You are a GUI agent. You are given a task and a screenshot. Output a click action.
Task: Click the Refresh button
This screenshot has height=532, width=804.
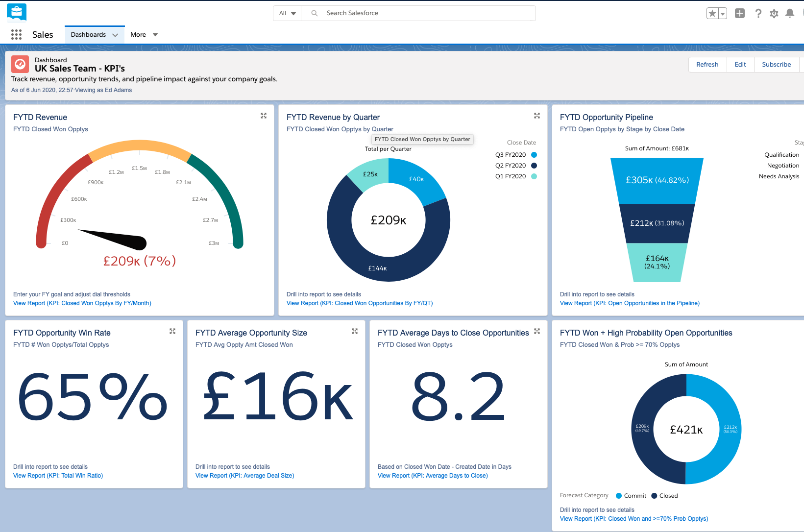[707, 64]
